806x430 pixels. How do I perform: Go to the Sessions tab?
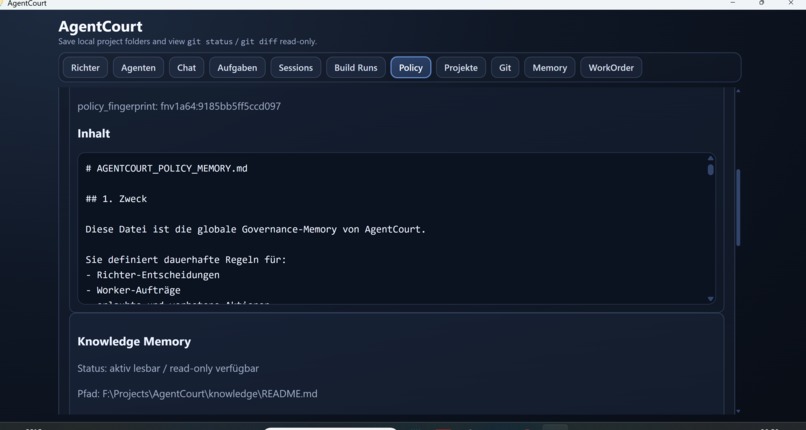point(296,67)
